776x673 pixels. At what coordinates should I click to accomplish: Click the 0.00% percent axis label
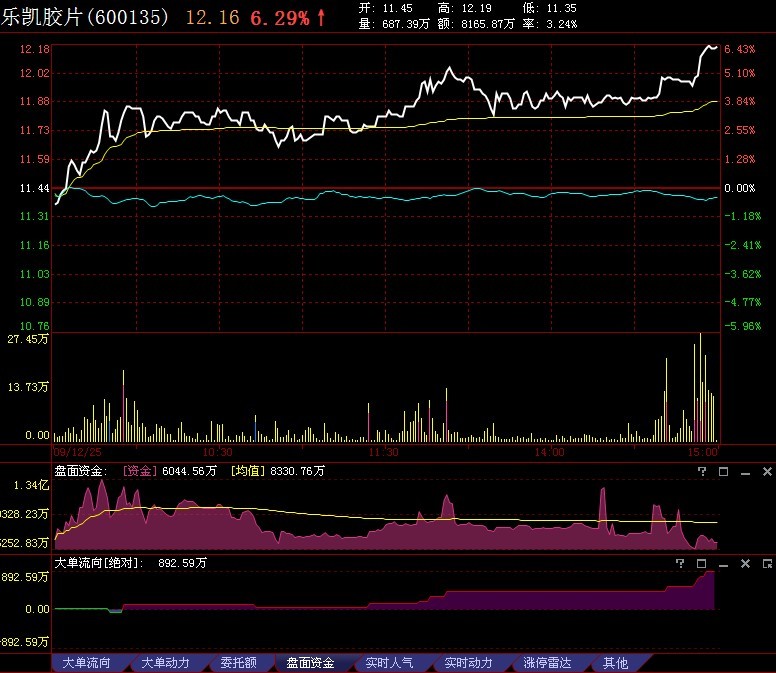(739, 188)
